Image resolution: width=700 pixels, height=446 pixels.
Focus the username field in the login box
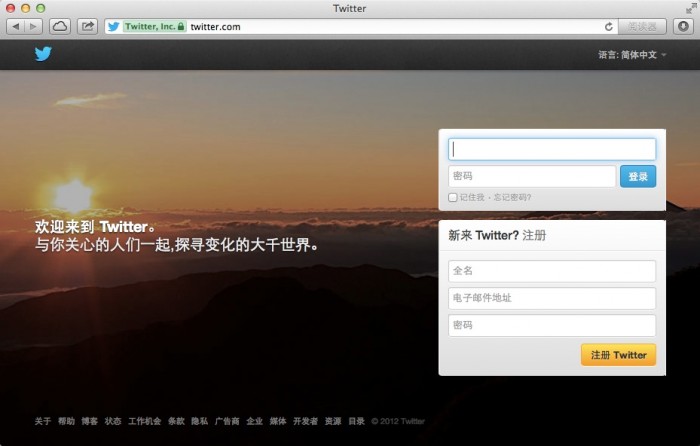pyautogui.click(x=552, y=149)
